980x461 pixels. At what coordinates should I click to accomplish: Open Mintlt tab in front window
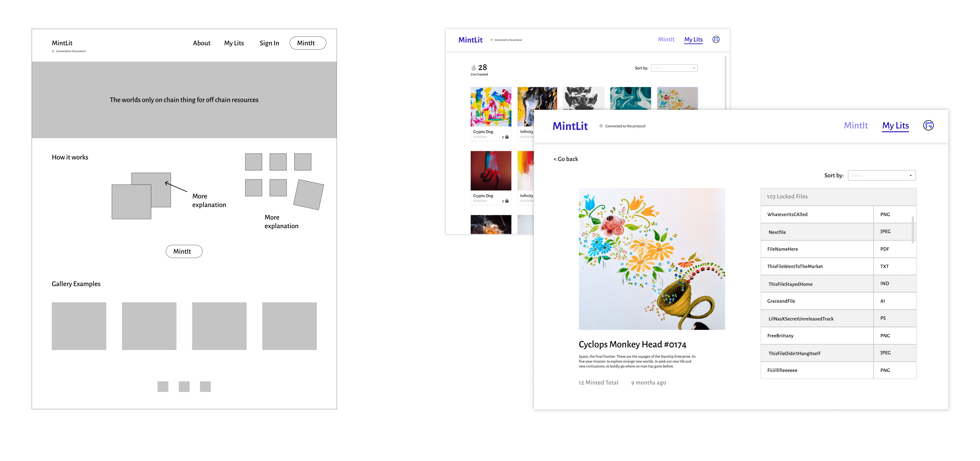point(856,125)
